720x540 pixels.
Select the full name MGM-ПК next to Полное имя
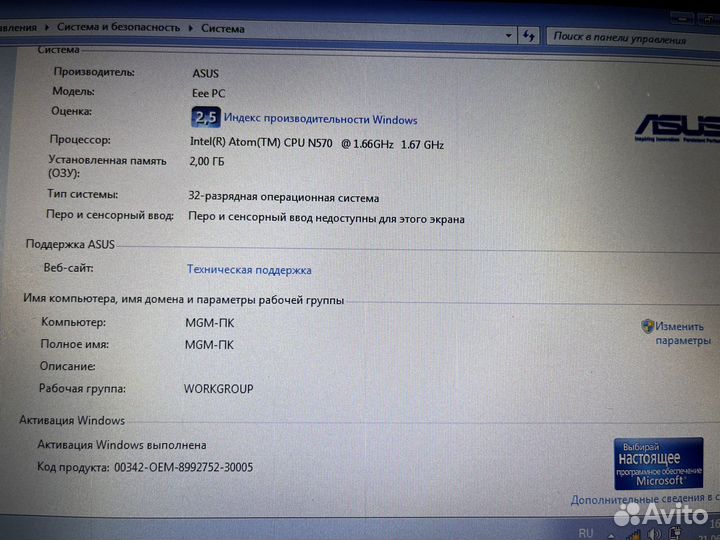pyautogui.click(x=209, y=345)
